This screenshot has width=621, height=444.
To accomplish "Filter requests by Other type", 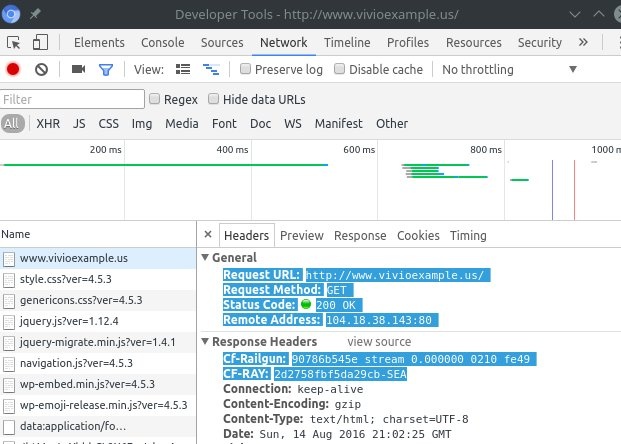I will [x=392, y=124].
